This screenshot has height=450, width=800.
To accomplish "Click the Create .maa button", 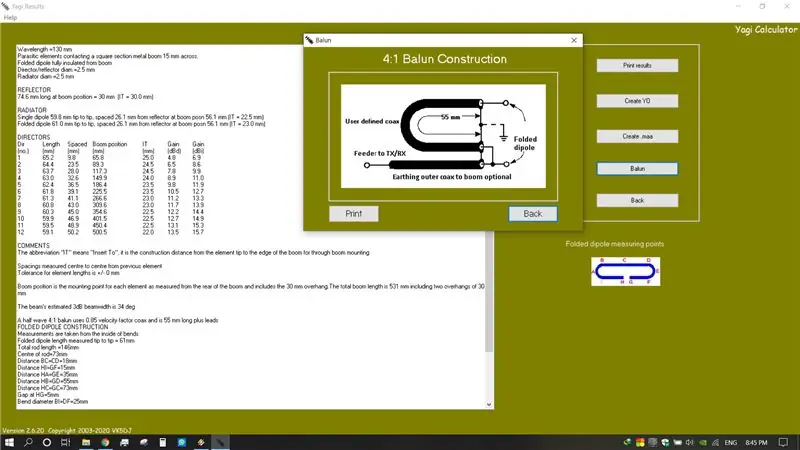I will point(637,136).
